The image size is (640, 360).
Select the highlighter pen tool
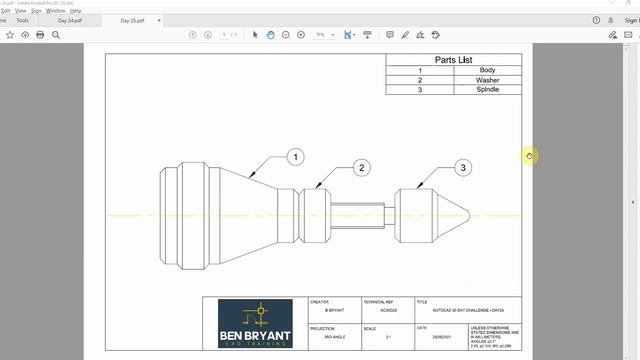coord(405,35)
